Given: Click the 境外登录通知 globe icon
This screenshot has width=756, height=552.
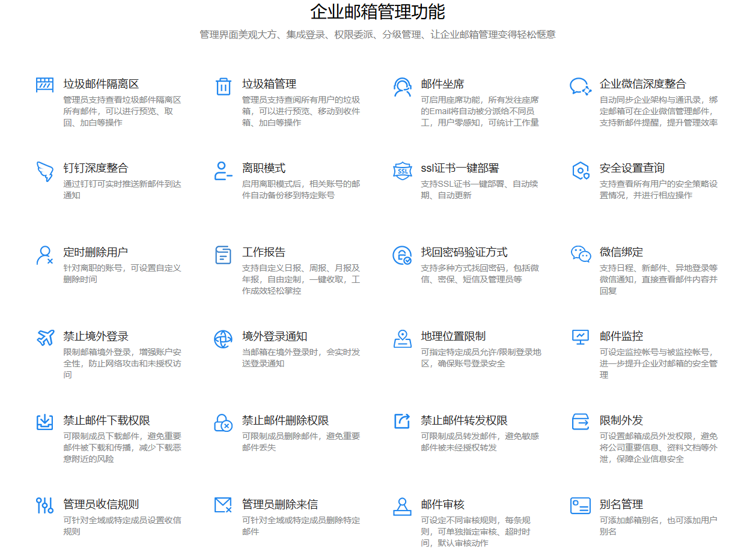Looking at the screenshot, I should (x=223, y=339).
